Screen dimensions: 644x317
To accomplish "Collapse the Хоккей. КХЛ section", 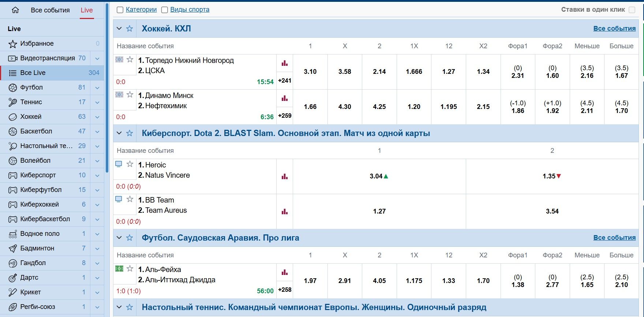I will click(119, 29).
